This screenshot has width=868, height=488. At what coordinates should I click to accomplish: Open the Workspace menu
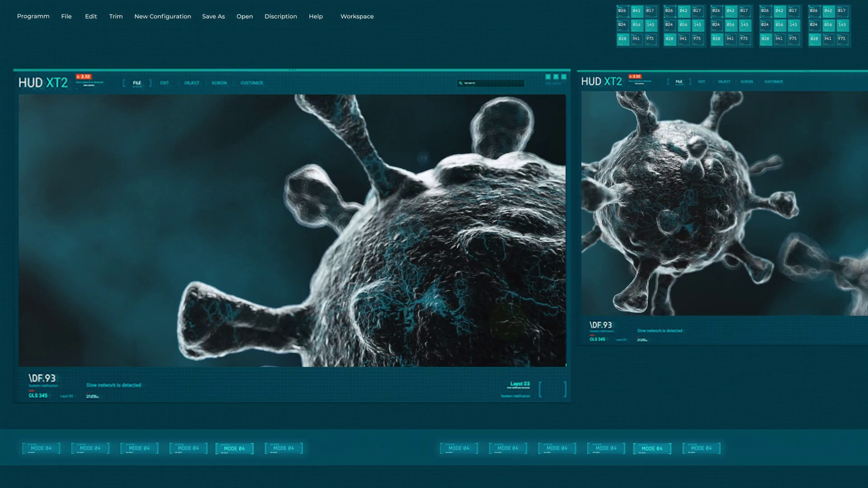[x=357, y=16]
